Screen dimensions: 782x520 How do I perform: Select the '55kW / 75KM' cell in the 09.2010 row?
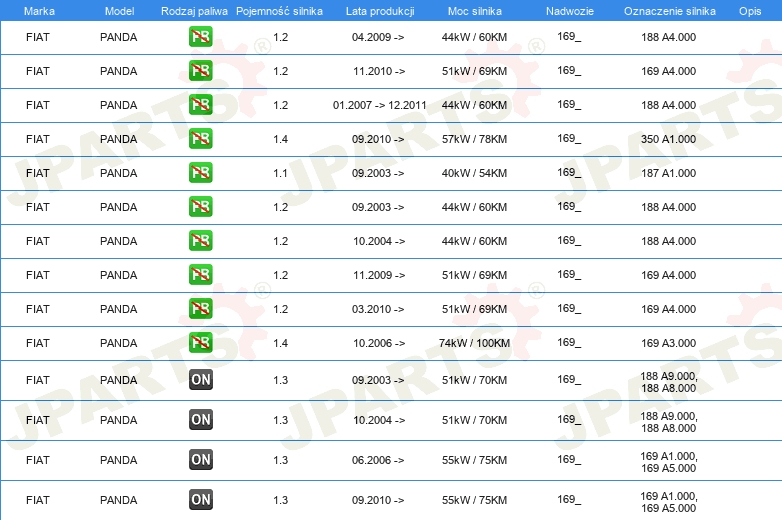(x=474, y=500)
